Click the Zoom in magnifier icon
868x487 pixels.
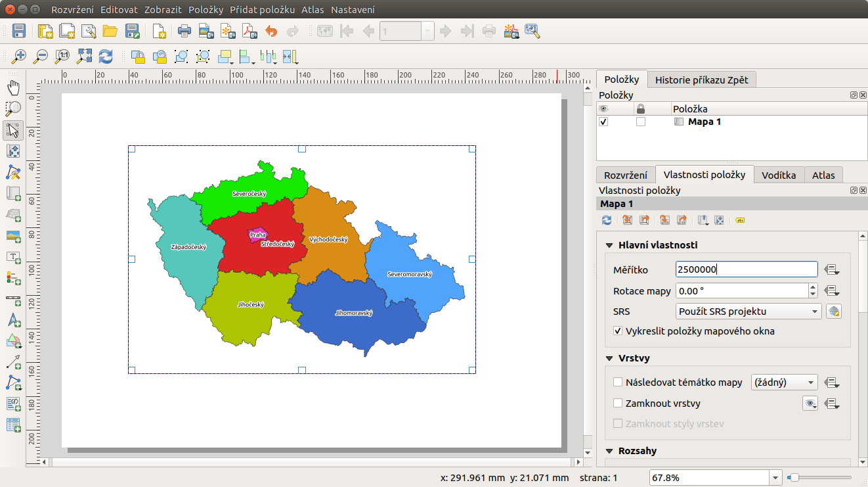pyautogui.click(x=19, y=57)
